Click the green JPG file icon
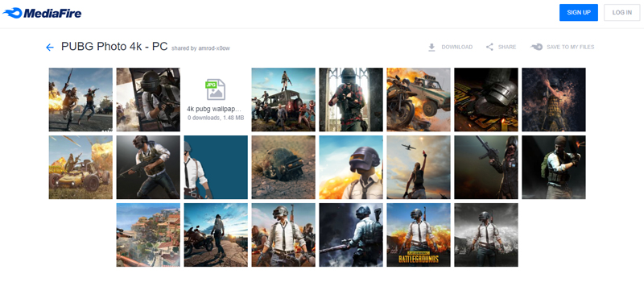This screenshot has width=644, height=299. 216,89
